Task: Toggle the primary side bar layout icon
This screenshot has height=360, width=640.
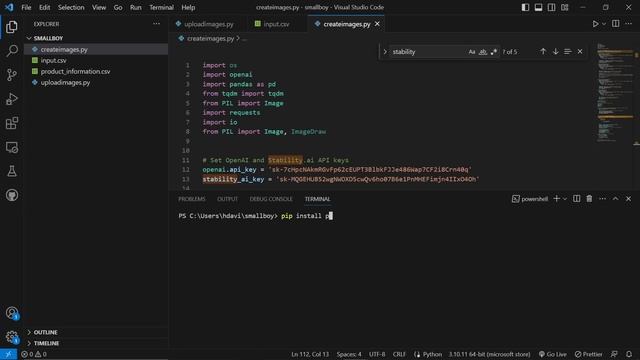Action: tap(525, 7)
